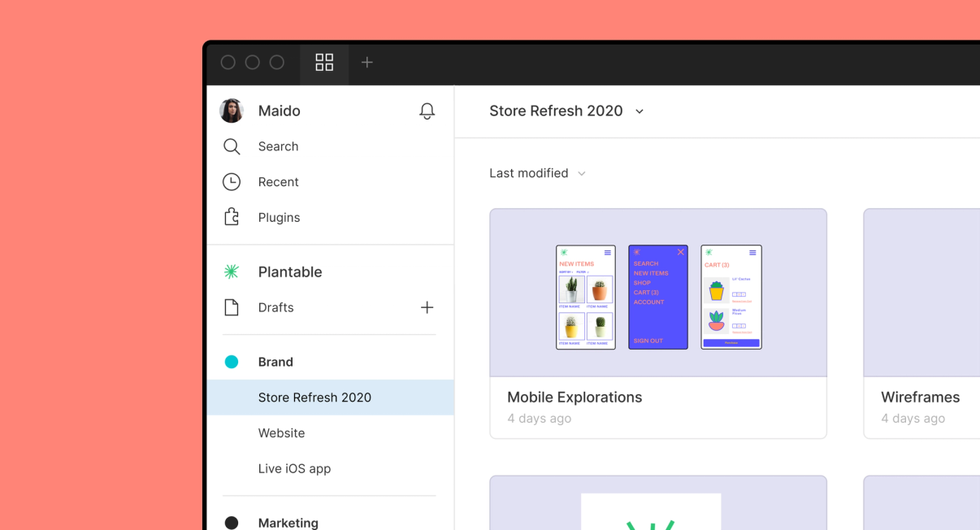Open Plugins page
Screen dimensions: 980x530
click(280, 218)
